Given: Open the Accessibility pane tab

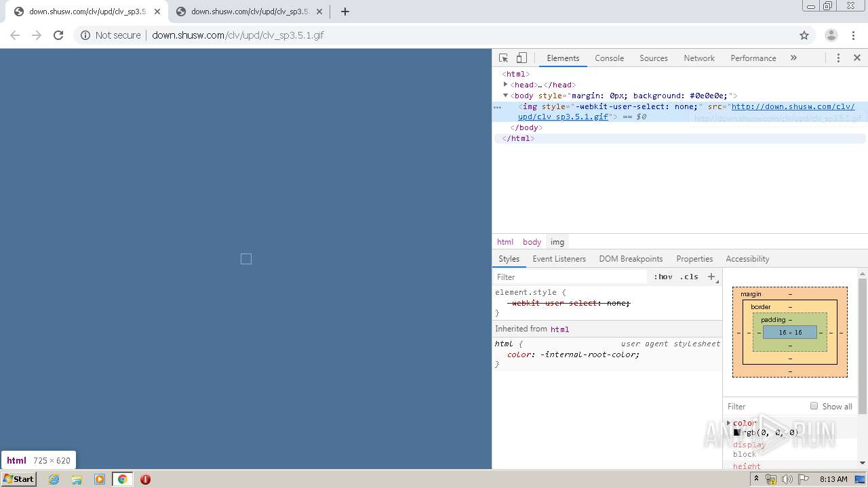Looking at the screenshot, I should [747, 259].
